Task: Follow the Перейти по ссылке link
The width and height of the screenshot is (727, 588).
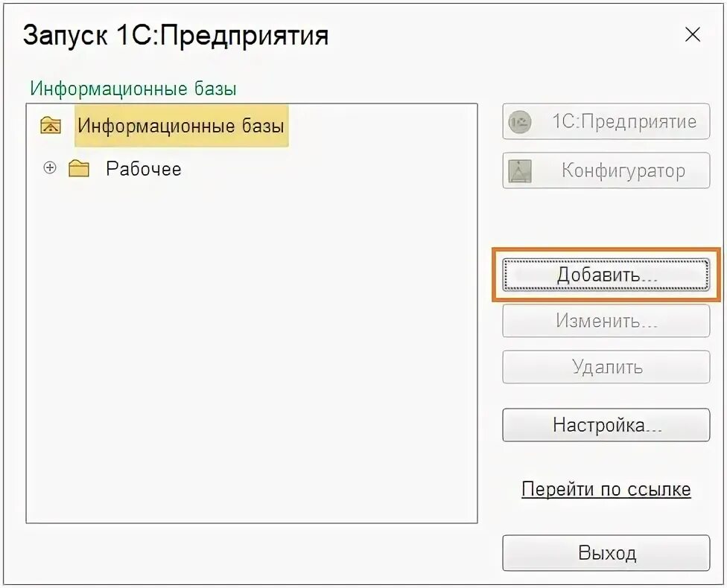Action: [606, 489]
